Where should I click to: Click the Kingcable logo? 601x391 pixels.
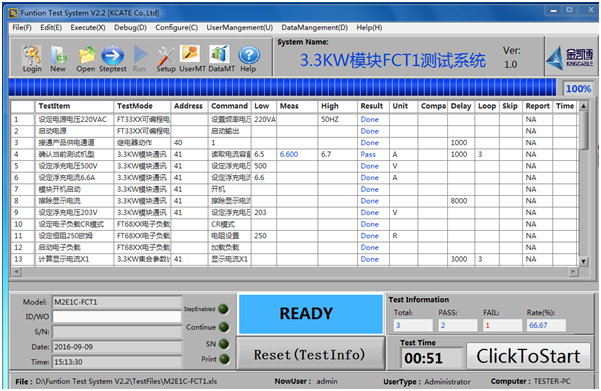[x=570, y=58]
